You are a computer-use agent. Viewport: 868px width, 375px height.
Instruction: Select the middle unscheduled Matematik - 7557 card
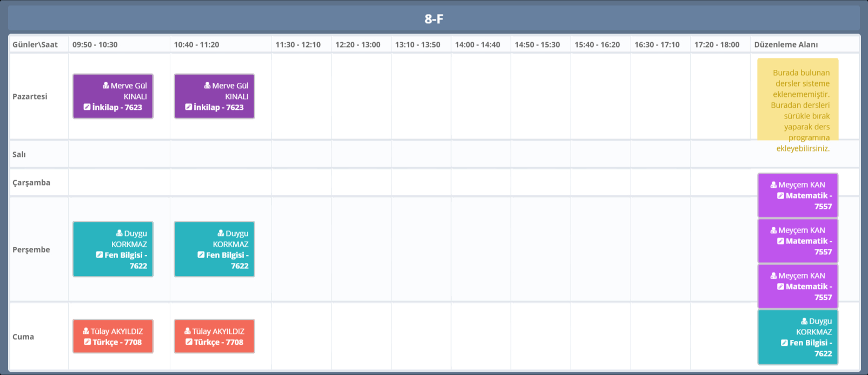pyautogui.click(x=798, y=241)
